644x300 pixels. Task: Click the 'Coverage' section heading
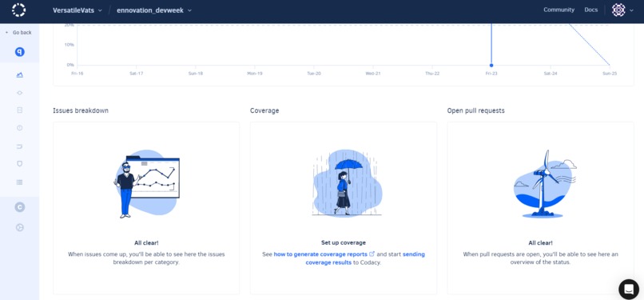pos(264,110)
